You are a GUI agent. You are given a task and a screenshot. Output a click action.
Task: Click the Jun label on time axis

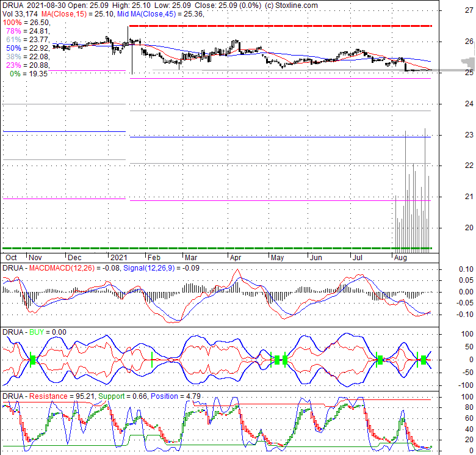(316, 258)
